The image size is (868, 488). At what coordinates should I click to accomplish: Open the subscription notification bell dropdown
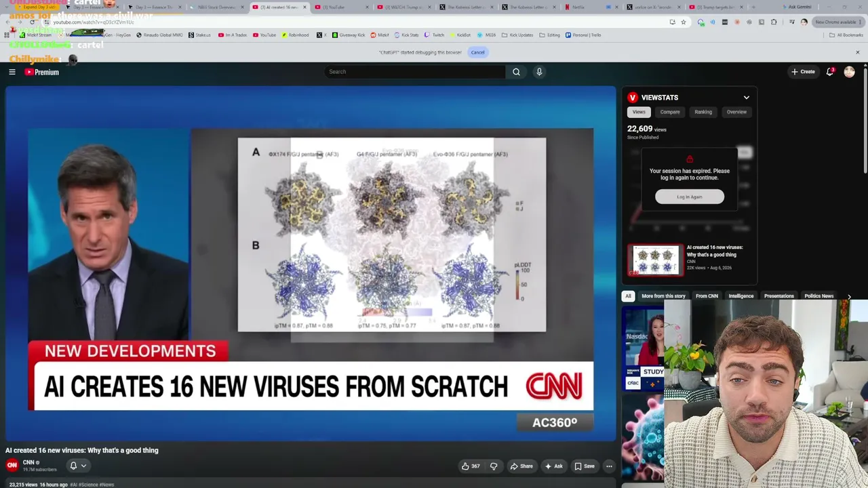pyautogui.click(x=78, y=466)
